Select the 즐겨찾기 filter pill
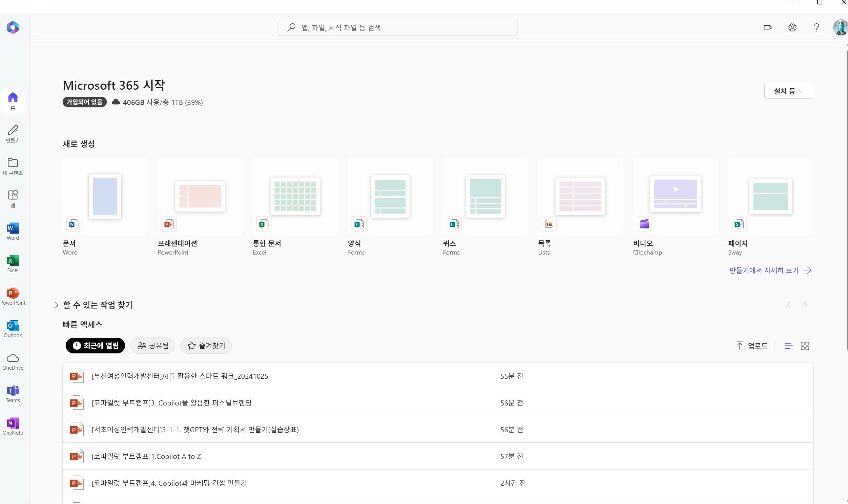 click(205, 345)
